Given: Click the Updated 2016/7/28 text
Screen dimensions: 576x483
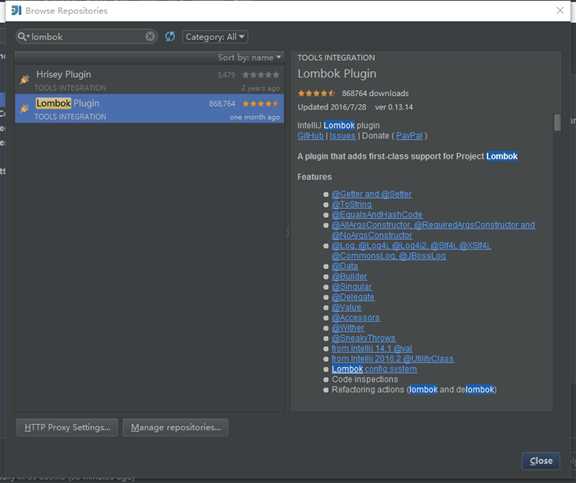Looking at the screenshot, I should click(332, 107).
